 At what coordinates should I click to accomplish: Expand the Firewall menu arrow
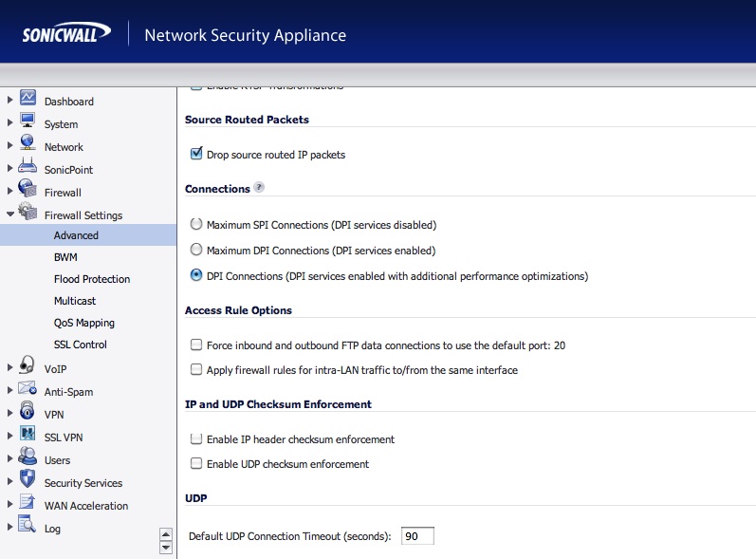(x=9, y=191)
